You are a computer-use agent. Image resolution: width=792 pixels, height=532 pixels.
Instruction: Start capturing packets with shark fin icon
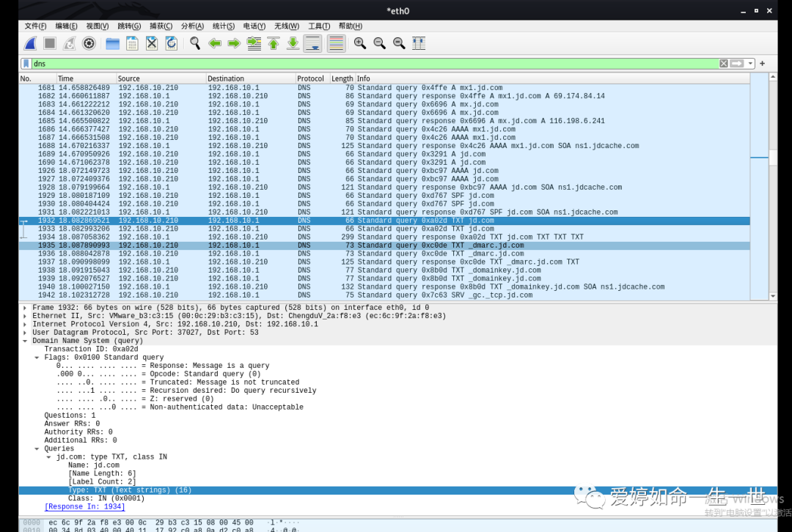(30, 43)
